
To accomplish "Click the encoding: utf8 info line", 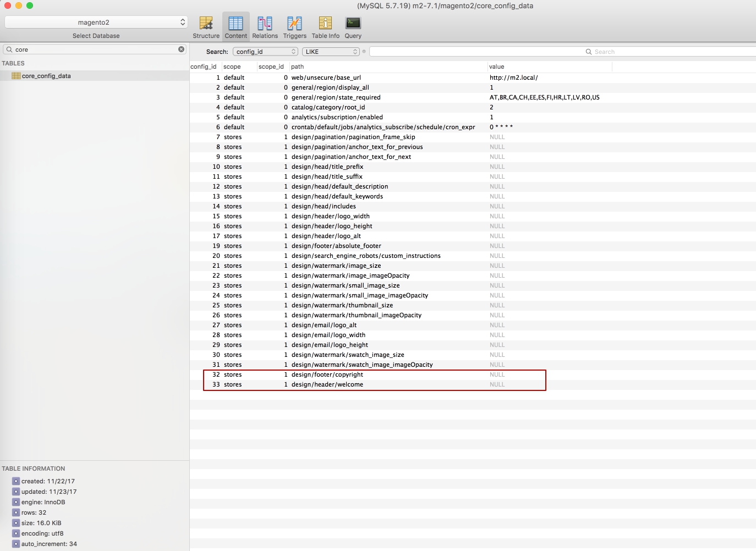I will tap(42, 533).
